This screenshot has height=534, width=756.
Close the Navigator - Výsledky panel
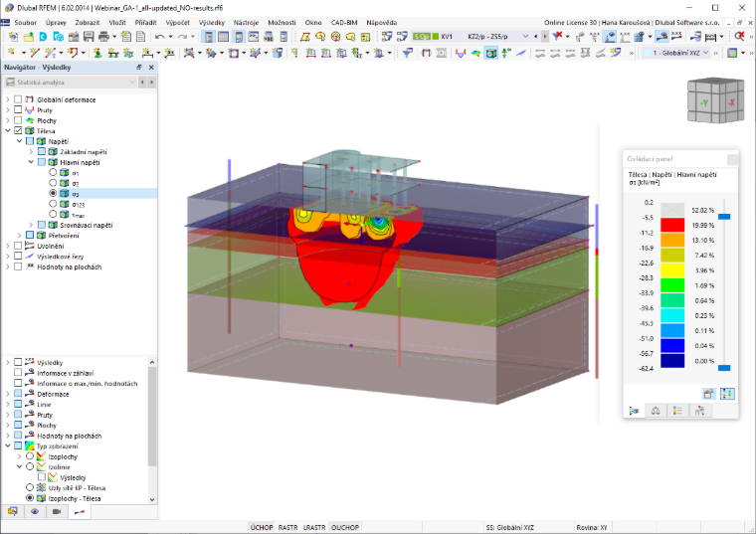click(151, 68)
